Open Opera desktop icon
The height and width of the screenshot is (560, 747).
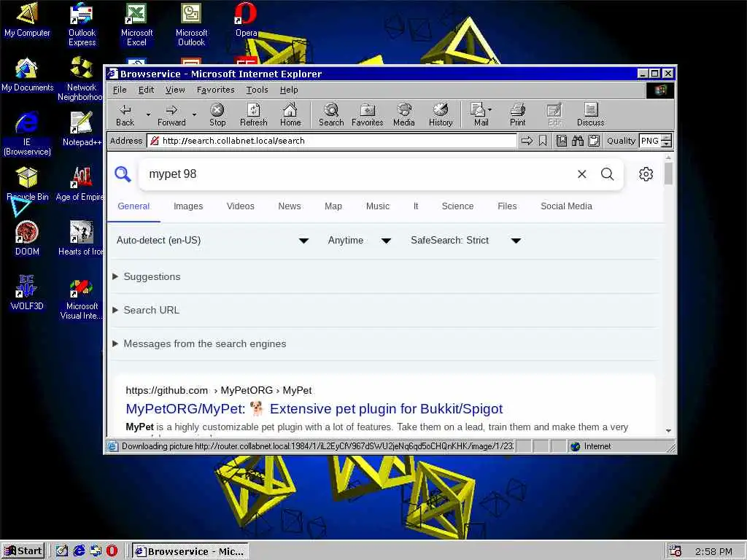(246, 20)
